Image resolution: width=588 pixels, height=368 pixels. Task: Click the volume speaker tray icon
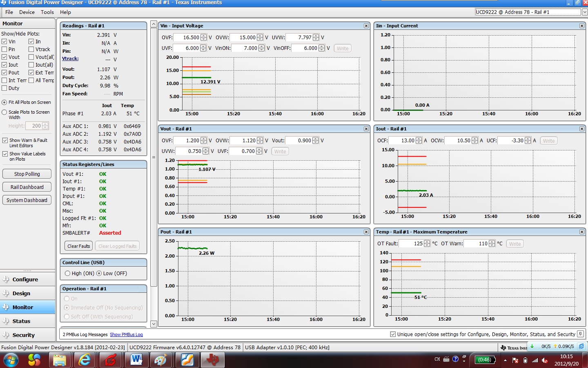click(x=545, y=360)
